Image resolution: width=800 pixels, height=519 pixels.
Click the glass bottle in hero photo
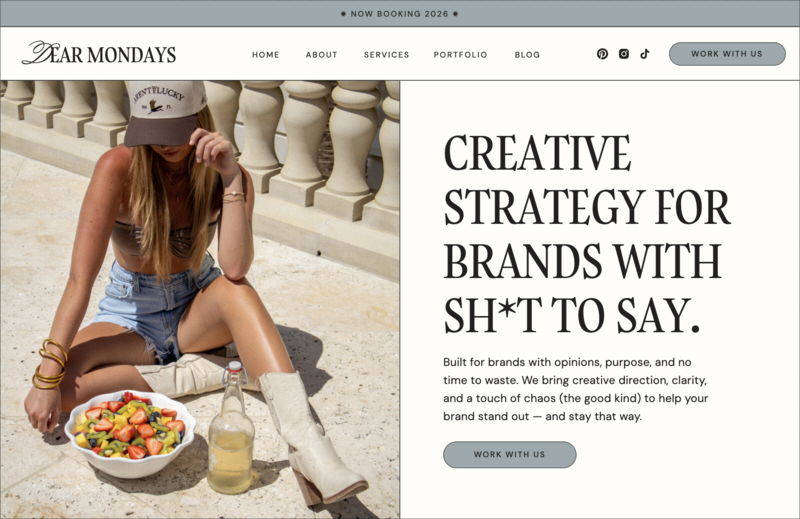click(x=231, y=429)
